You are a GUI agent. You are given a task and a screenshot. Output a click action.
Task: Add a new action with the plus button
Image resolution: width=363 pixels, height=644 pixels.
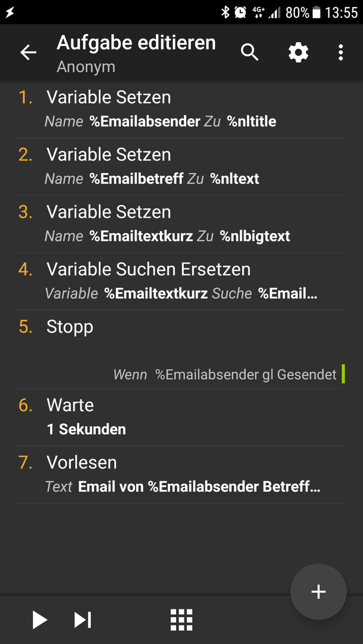(319, 592)
